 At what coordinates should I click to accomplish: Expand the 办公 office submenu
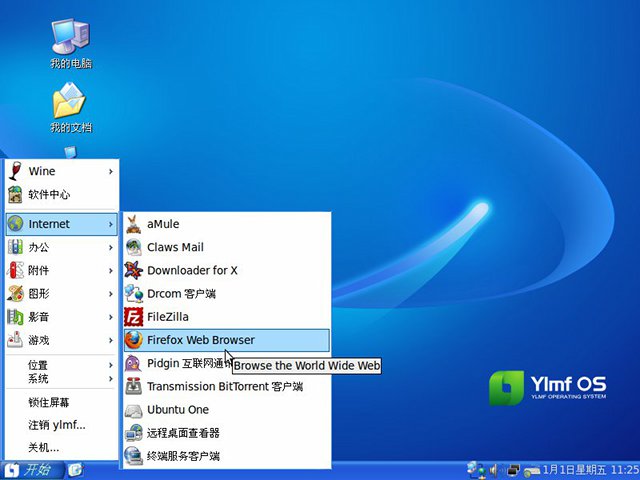tap(62, 247)
